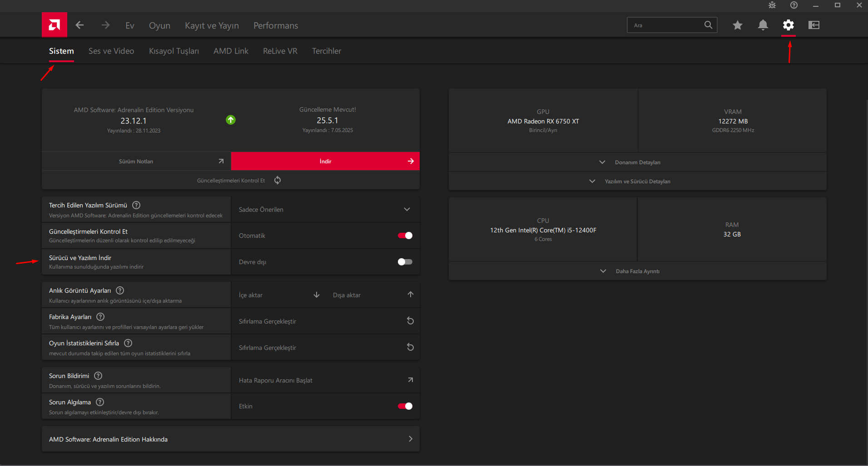The width and height of the screenshot is (868, 466).
Task: Click help icon beside Sorun Bildirimi
Action: click(x=98, y=376)
